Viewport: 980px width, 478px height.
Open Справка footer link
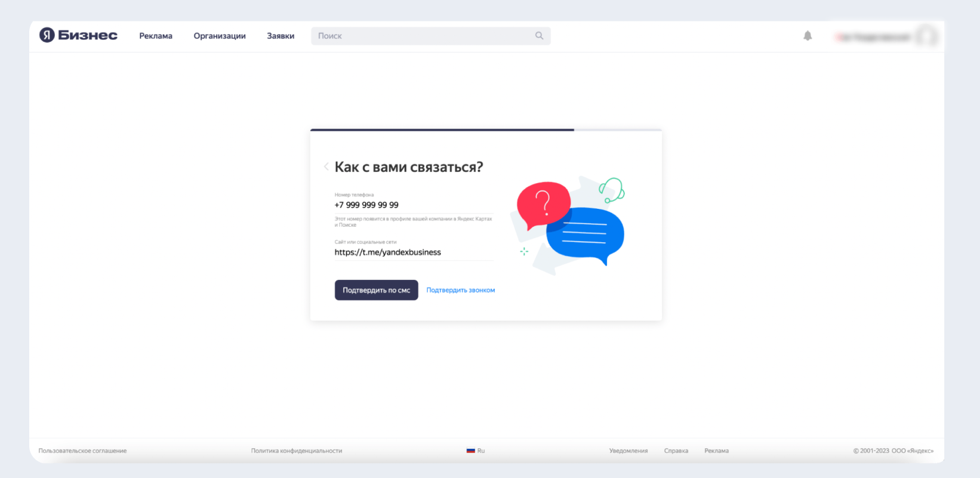[676, 451]
